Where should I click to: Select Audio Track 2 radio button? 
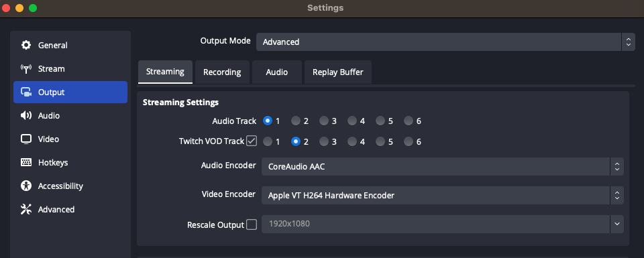[296, 121]
